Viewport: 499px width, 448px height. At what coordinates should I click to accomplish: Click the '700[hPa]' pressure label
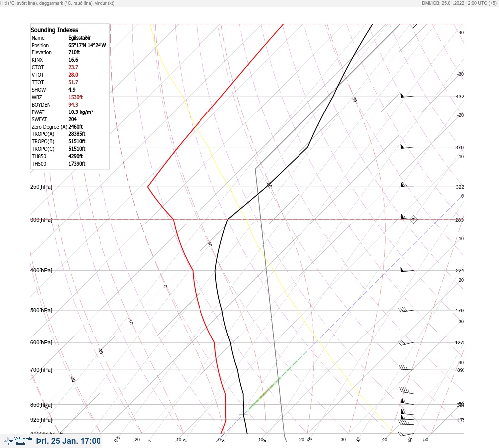coord(41,370)
